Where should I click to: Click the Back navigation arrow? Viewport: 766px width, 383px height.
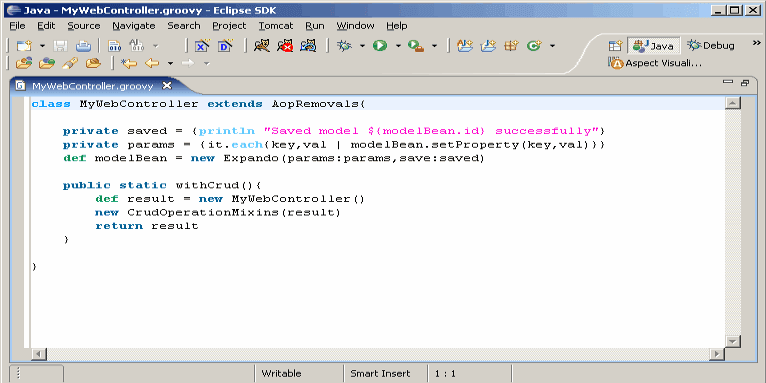tap(152, 63)
